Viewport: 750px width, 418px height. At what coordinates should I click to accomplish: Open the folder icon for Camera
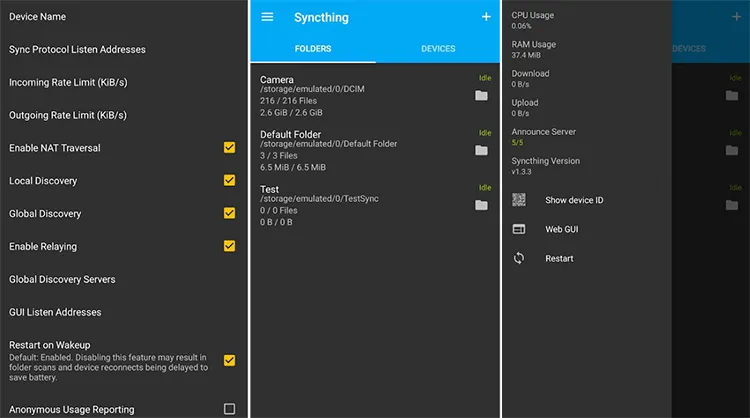pos(481,96)
